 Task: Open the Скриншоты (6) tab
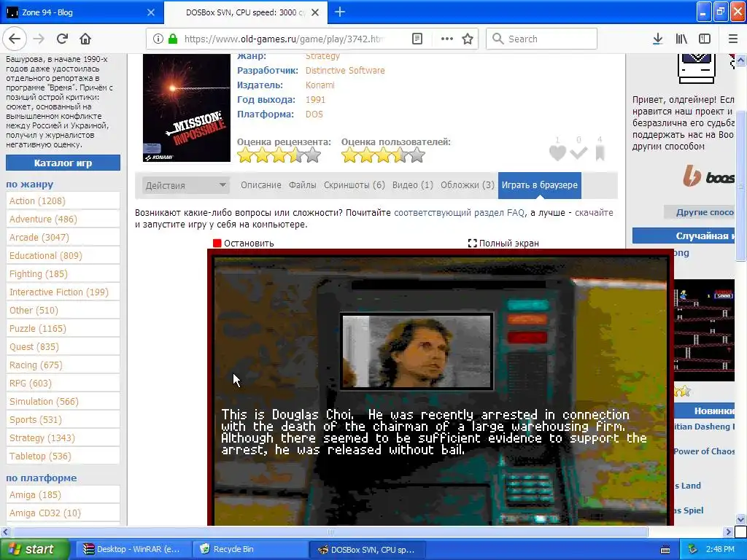click(x=355, y=185)
